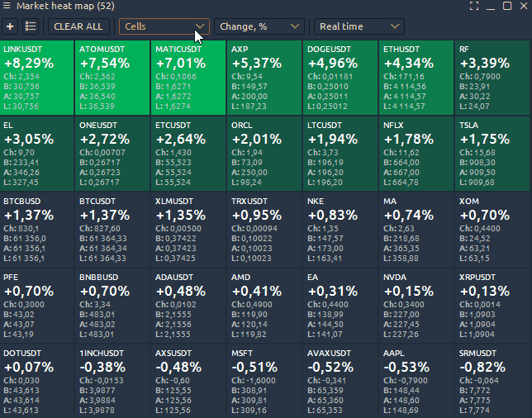Open the BTCBUSD cell
Screen dimensions: 532x418
(37, 229)
